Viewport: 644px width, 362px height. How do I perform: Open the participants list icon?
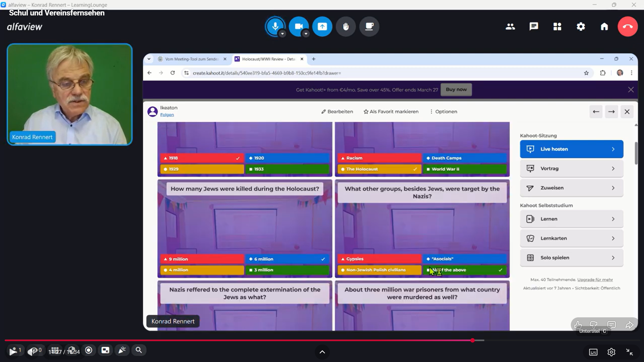(x=510, y=27)
